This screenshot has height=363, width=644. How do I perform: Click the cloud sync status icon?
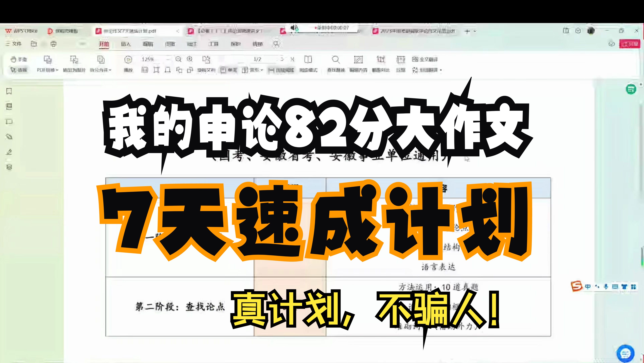click(x=612, y=44)
